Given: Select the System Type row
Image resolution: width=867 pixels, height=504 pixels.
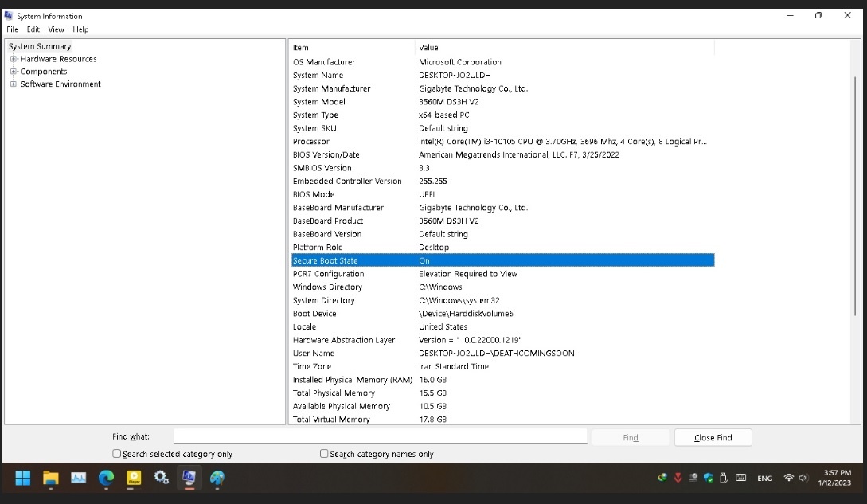Looking at the screenshot, I should point(502,115).
